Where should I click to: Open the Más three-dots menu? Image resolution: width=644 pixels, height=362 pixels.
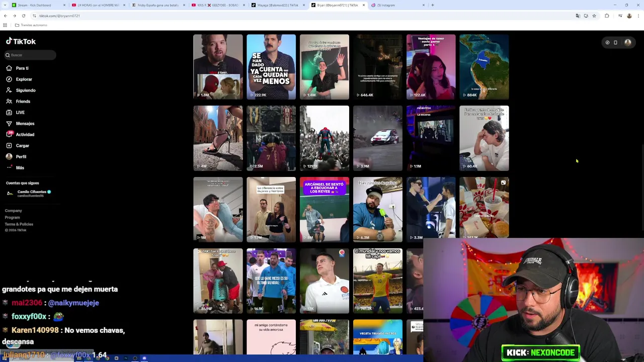(x=9, y=167)
